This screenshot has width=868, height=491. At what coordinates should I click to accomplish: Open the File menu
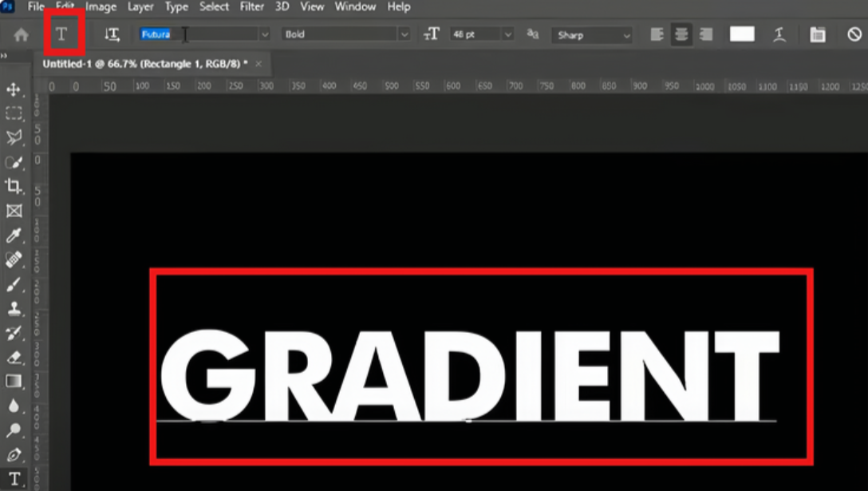[35, 6]
